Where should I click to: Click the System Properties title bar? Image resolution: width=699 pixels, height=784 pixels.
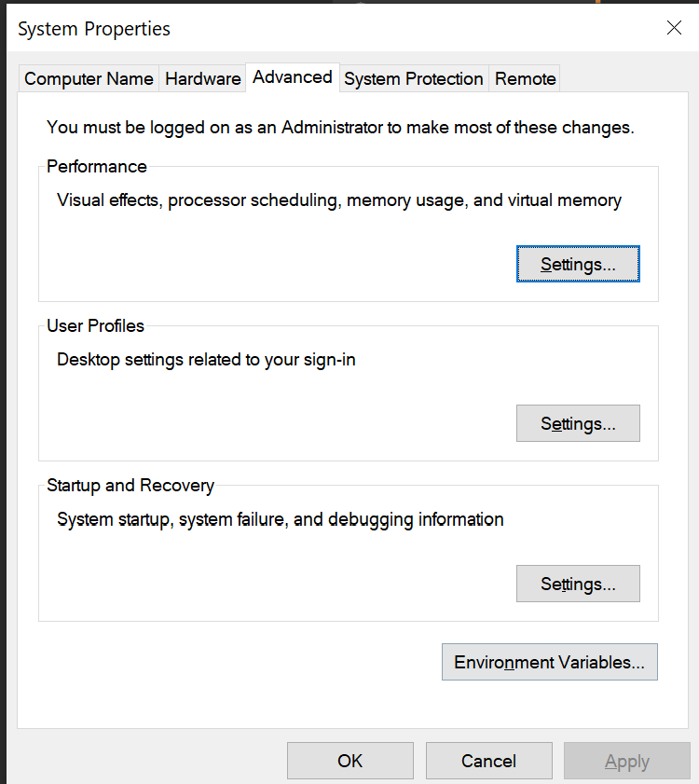point(280,29)
